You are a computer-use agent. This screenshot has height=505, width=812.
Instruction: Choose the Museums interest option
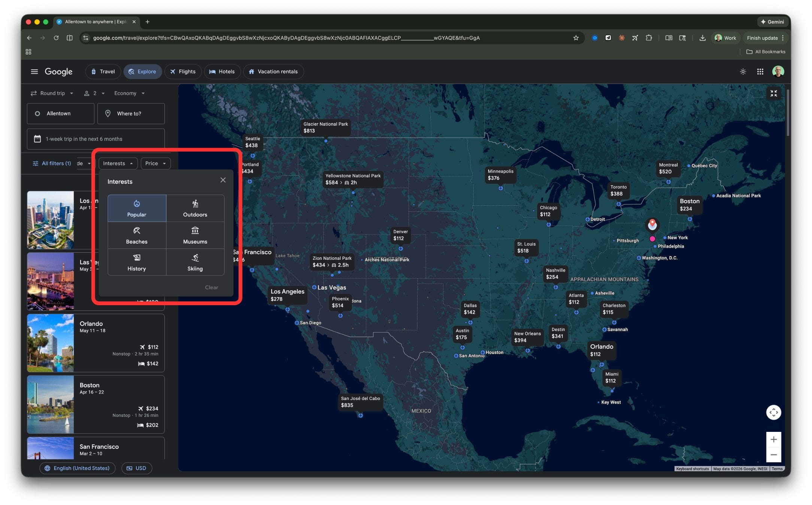[x=195, y=235]
